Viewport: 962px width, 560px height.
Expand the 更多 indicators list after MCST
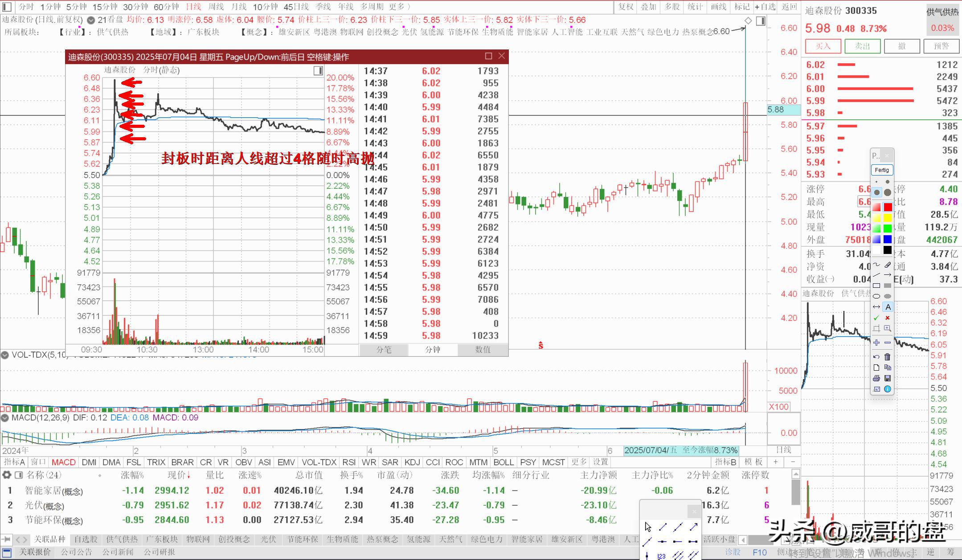(x=579, y=462)
